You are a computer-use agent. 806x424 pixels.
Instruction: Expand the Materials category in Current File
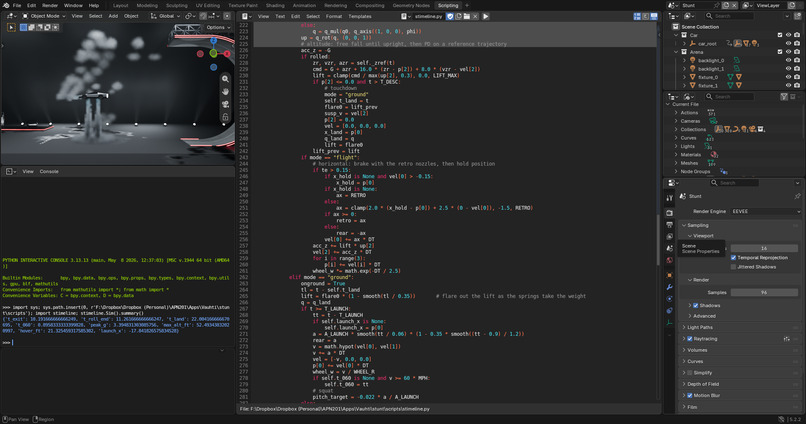point(676,155)
